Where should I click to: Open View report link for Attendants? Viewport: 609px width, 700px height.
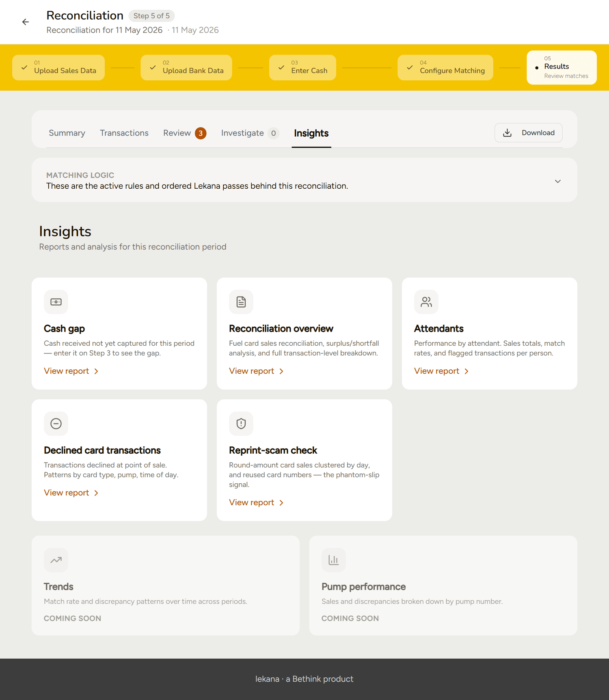click(441, 371)
